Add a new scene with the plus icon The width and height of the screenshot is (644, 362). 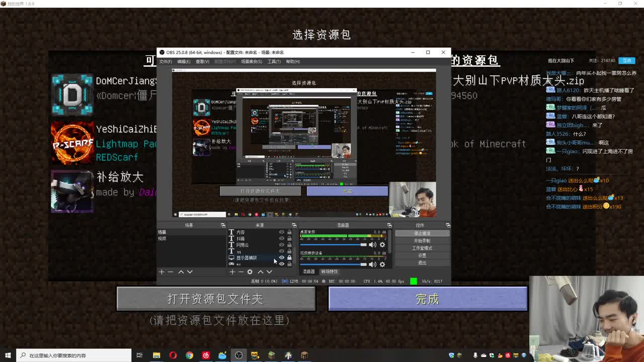coord(162,272)
